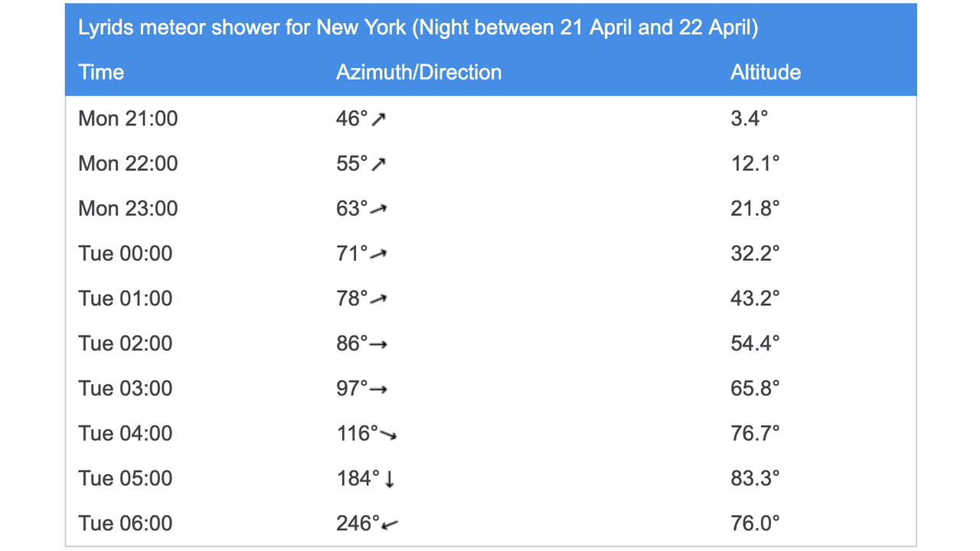The width and height of the screenshot is (980, 551).
Task: Click the southwest arrow next to 246°
Action: 390,524
